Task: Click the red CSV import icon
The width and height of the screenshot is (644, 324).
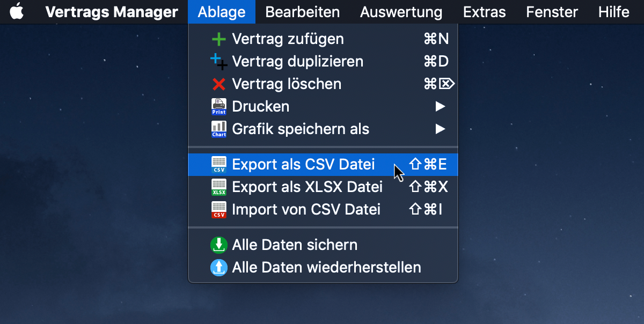Action: (x=219, y=209)
